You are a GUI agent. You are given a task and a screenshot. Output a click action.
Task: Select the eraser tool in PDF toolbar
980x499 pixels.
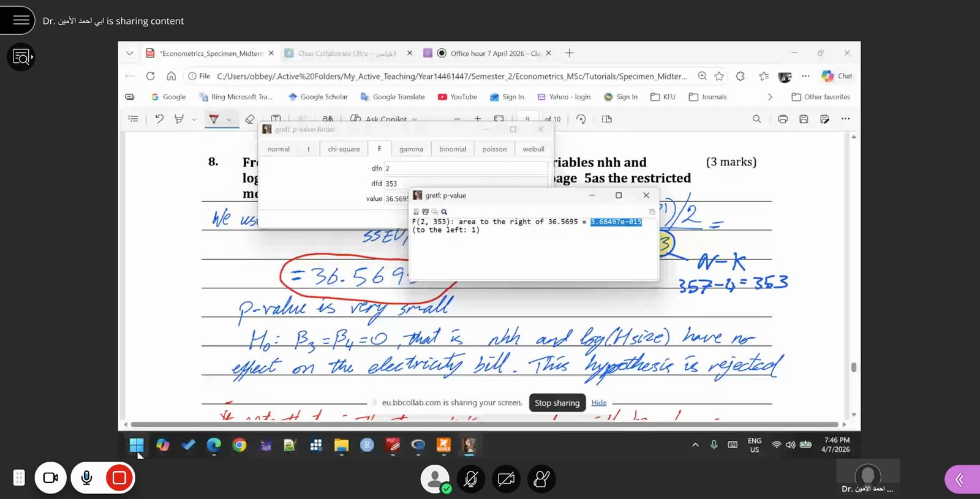(249, 119)
